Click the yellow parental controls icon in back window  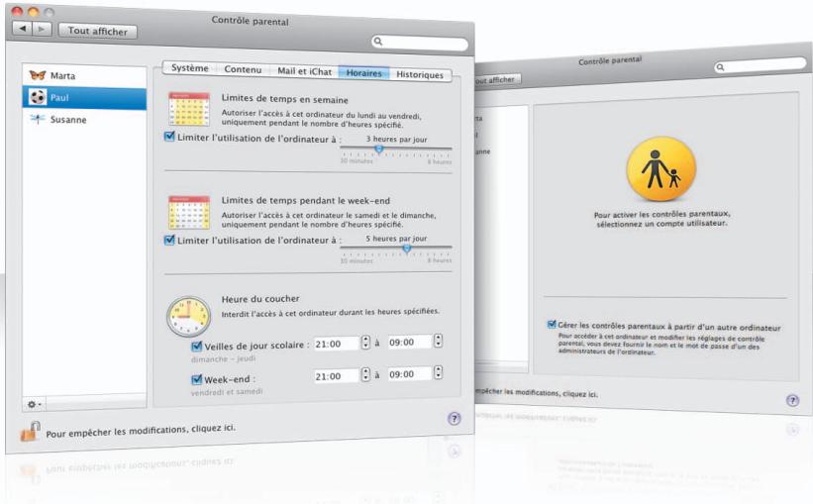(x=661, y=168)
